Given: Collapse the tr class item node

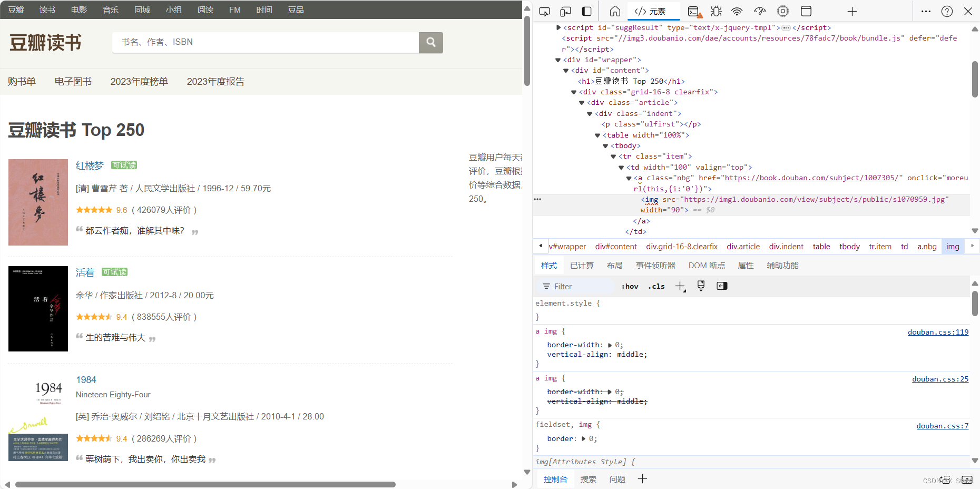Looking at the screenshot, I should (614, 157).
